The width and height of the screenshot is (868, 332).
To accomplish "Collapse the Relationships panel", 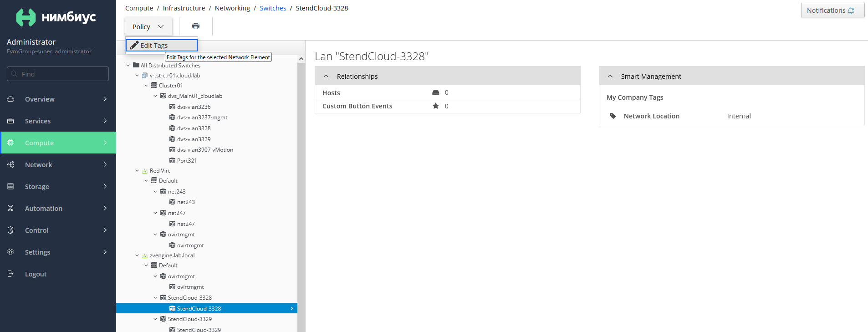I will point(326,76).
